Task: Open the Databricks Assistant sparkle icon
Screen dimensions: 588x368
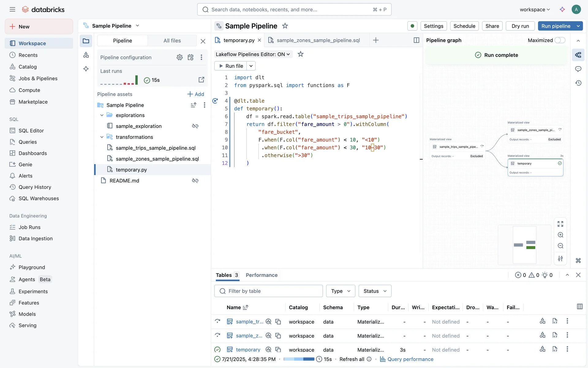Action: pyautogui.click(x=562, y=10)
